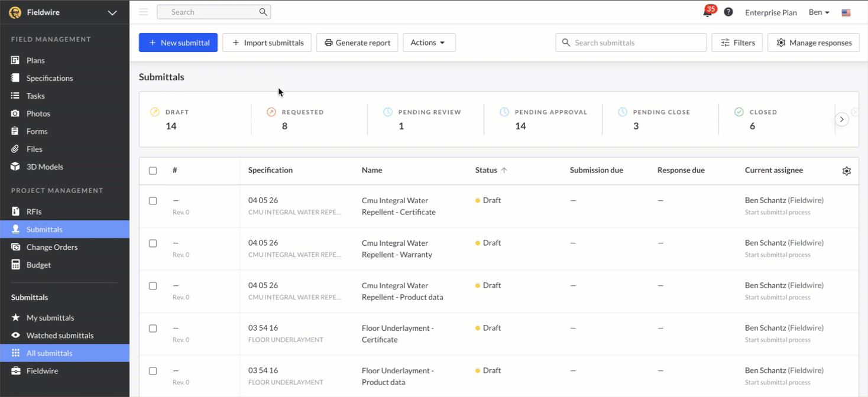Click the Generate report button
The image size is (868, 397).
357,43
